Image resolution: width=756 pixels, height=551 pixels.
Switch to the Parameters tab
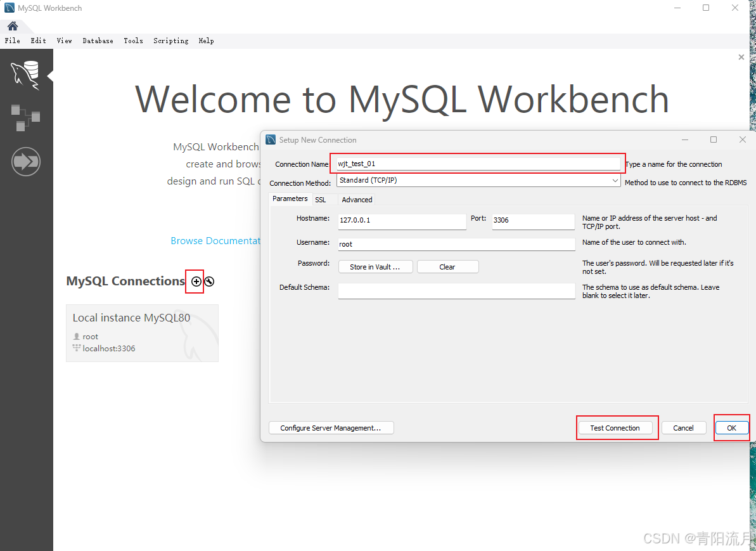(290, 199)
